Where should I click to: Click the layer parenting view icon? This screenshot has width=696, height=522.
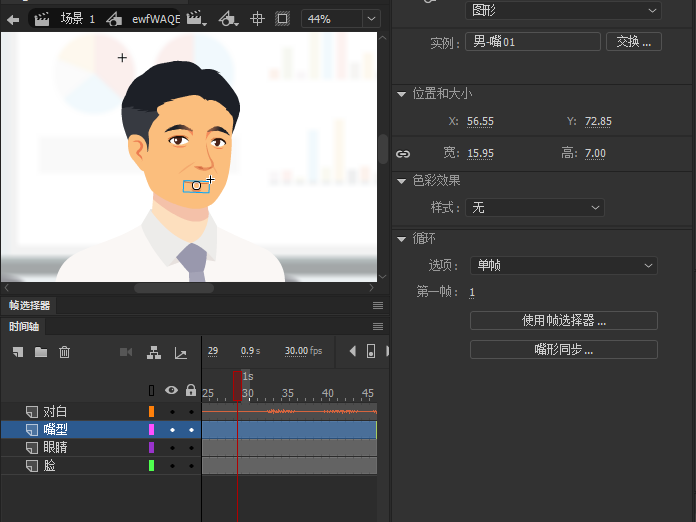pyautogui.click(x=154, y=352)
